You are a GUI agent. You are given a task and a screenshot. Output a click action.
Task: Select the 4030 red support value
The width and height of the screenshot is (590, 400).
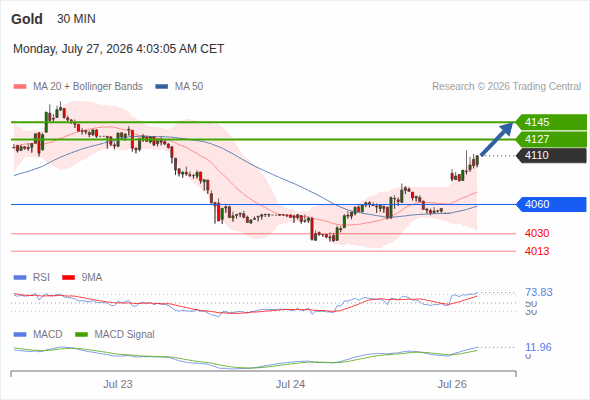[537, 233]
